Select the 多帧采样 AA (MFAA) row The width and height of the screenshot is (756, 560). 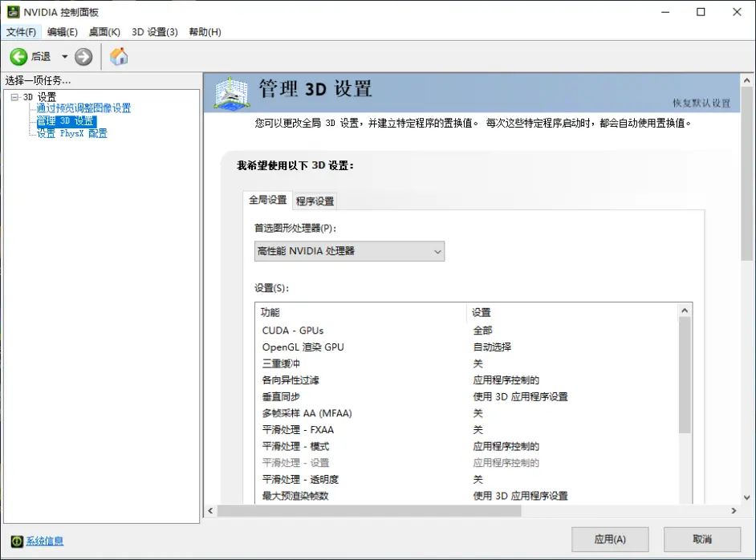pos(467,413)
